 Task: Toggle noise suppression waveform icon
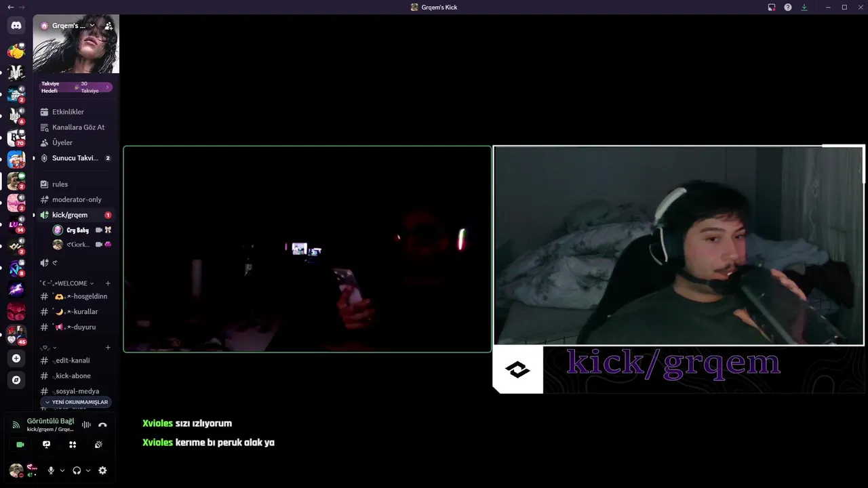click(x=86, y=425)
